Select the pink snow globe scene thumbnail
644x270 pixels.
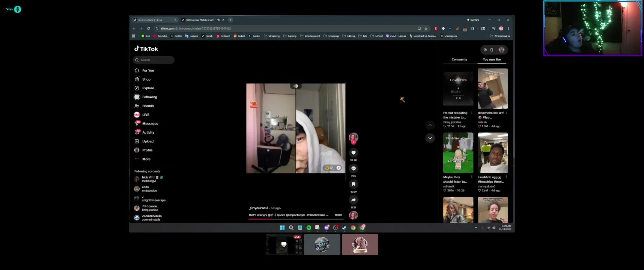point(360,244)
